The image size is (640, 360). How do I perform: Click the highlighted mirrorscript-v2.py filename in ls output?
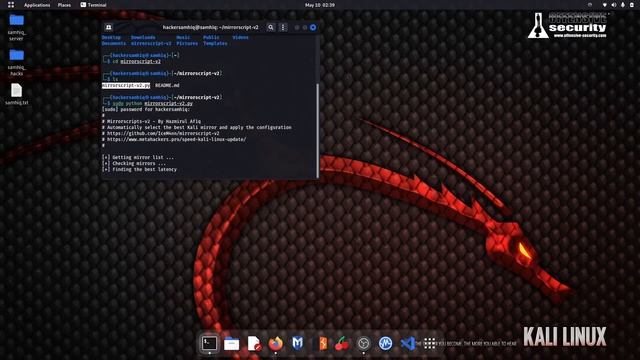point(126,85)
